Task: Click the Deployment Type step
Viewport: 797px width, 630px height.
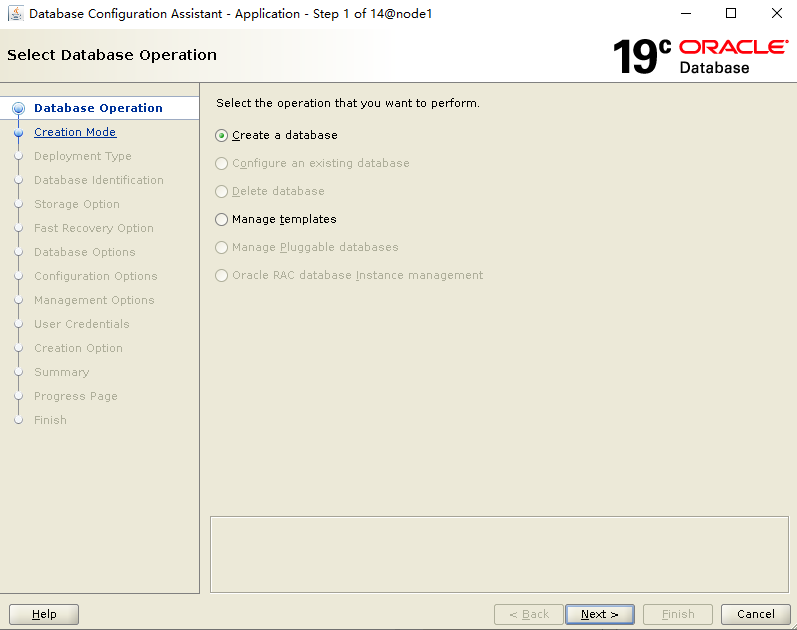Action: tap(83, 156)
